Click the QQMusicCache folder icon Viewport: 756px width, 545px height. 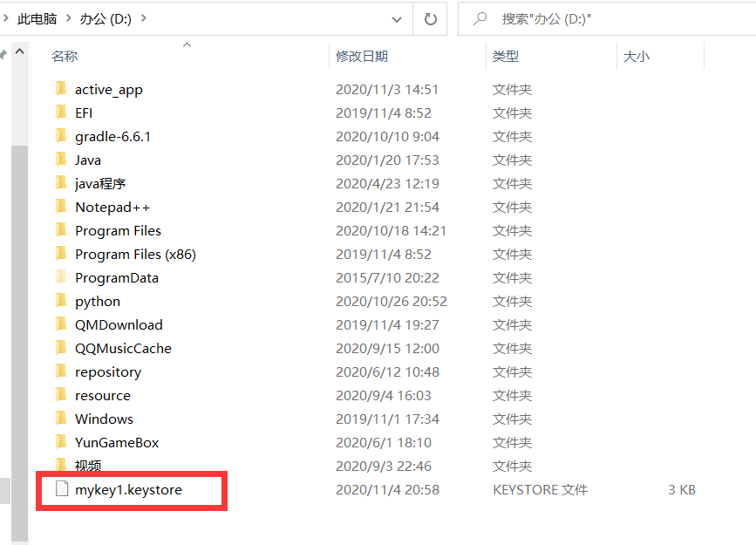(x=61, y=348)
